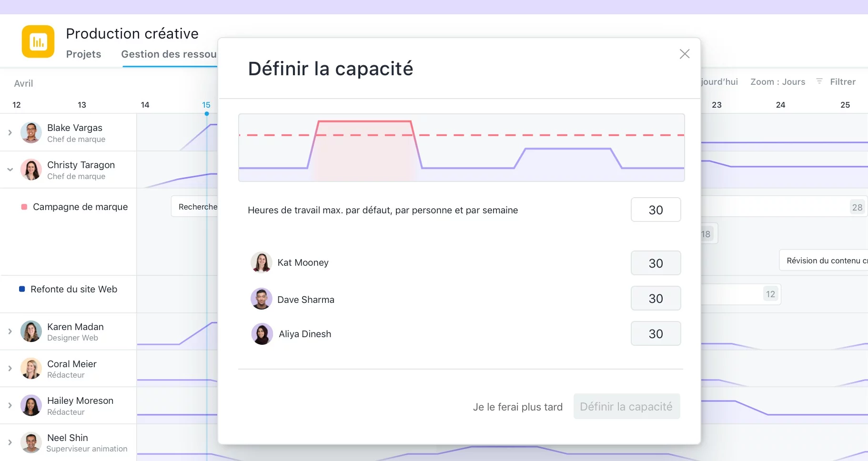
Task: Jump to Aujourd'hui in timeline
Action: (719, 82)
